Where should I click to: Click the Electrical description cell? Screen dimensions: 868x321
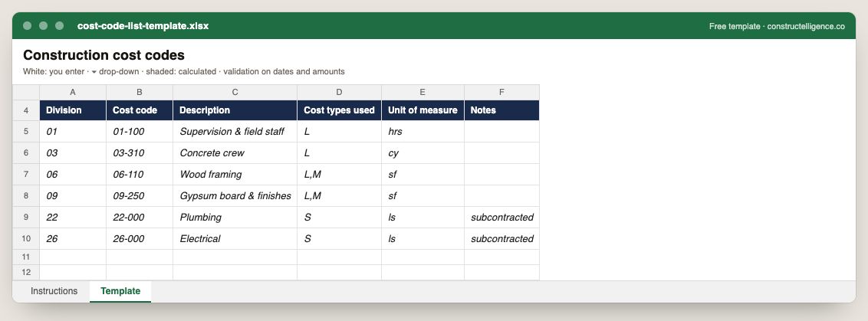tap(235, 238)
